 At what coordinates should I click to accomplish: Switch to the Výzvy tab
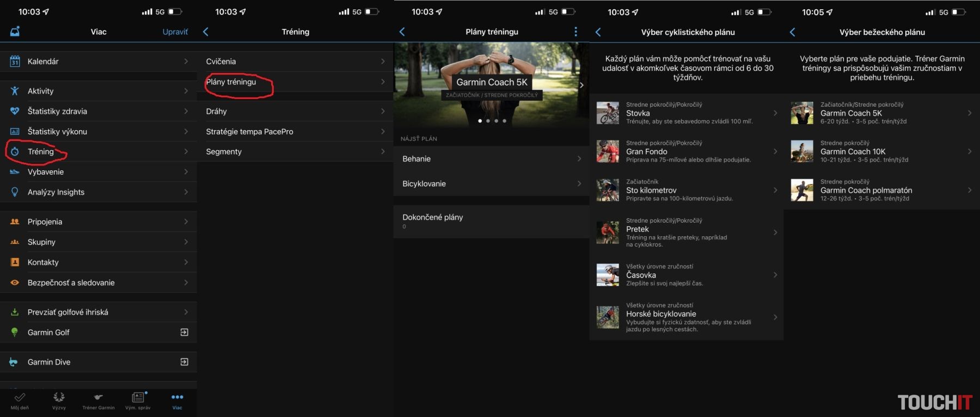click(x=59, y=400)
